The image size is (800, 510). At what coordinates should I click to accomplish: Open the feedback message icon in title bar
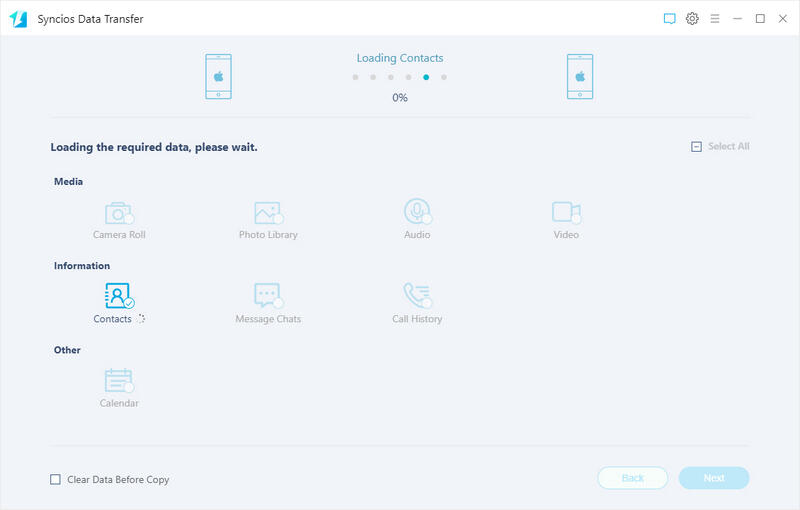tap(670, 19)
